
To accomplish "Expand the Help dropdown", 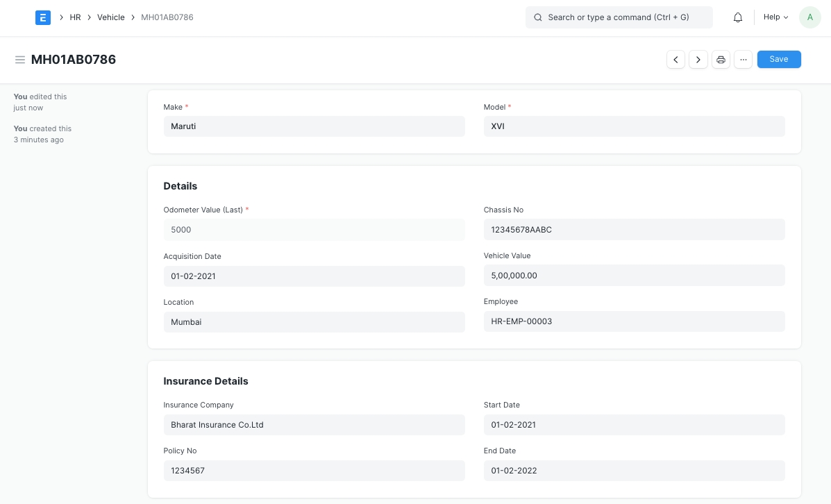I will click(x=775, y=17).
